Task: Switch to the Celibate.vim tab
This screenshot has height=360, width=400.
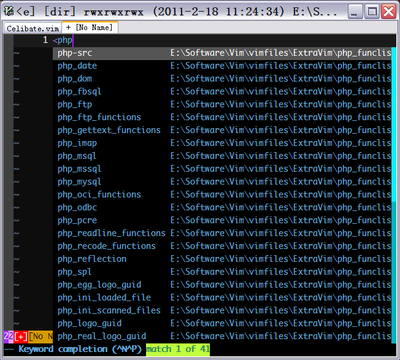Action: tap(33, 29)
